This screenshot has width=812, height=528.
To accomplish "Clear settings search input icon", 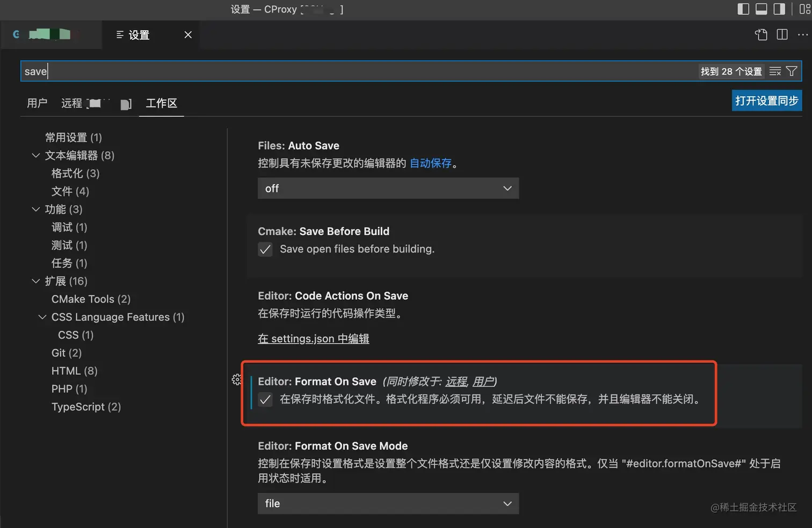I will (x=775, y=71).
